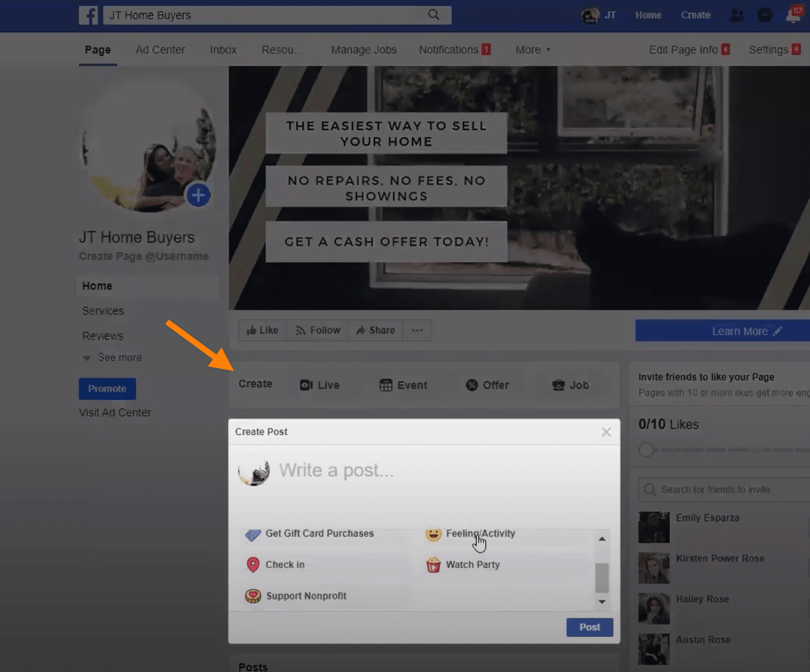Screen dimensions: 810x672
Task: Open the friend requests icon
Action: click(737, 15)
